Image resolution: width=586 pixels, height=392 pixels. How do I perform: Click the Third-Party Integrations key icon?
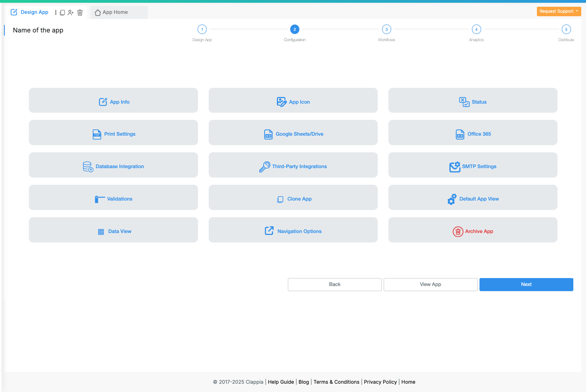coord(264,167)
